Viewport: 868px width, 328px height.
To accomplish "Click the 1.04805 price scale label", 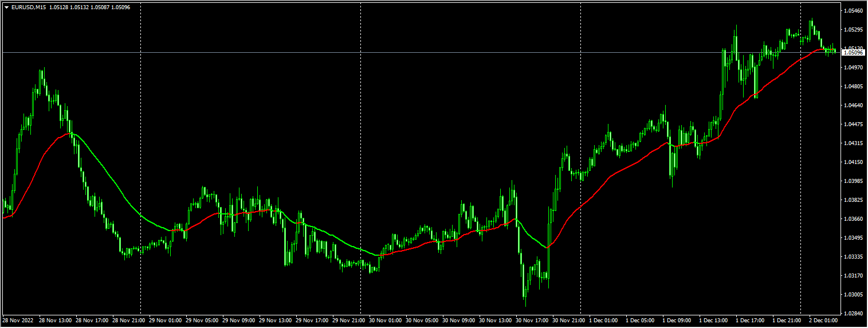I will coord(854,87).
